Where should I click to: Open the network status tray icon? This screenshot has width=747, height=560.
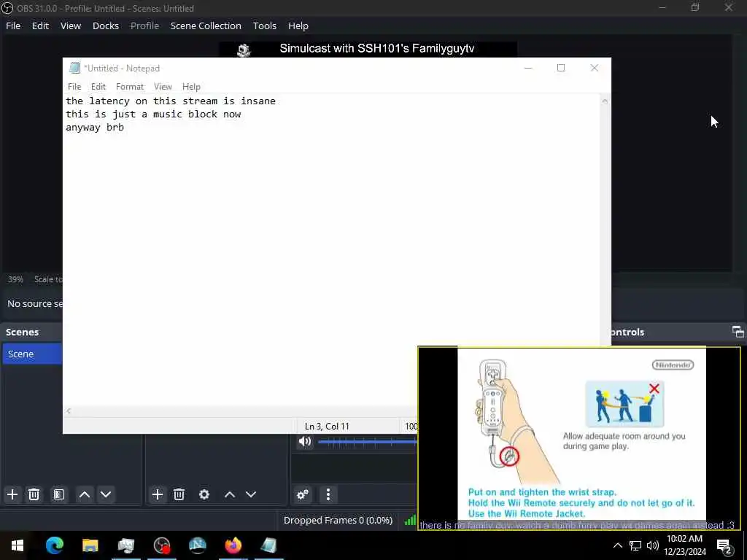tap(635, 545)
